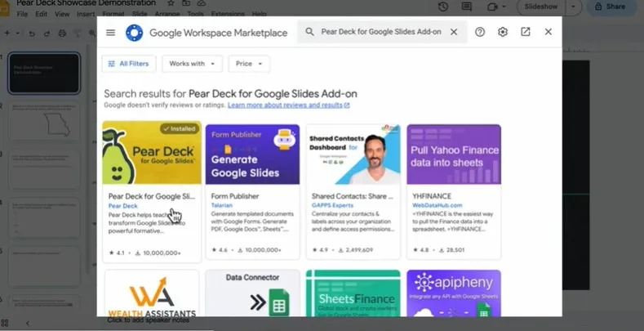Expand the Price dropdown
The height and width of the screenshot is (331, 644).
pos(249,64)
